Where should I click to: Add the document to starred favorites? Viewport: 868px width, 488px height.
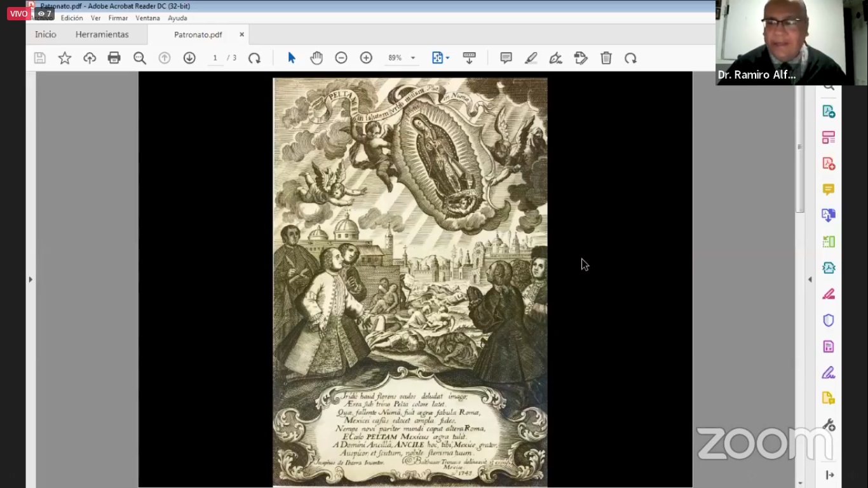(65, 58)
